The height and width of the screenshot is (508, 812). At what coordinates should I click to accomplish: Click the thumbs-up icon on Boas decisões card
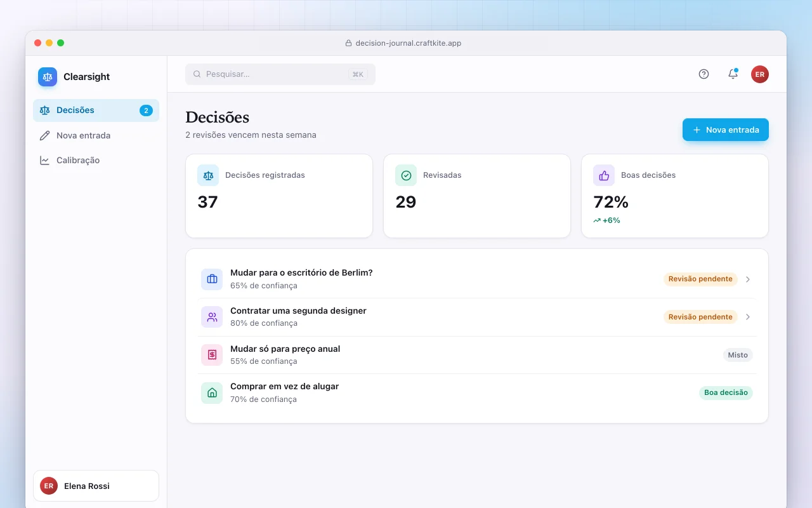(604, 175)
